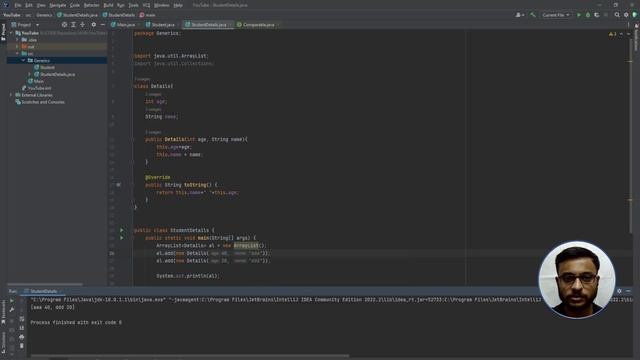This screenshot has height=360, width=640.
Task: Open Current File run configuration dropdown
Action: pos(556,15)
